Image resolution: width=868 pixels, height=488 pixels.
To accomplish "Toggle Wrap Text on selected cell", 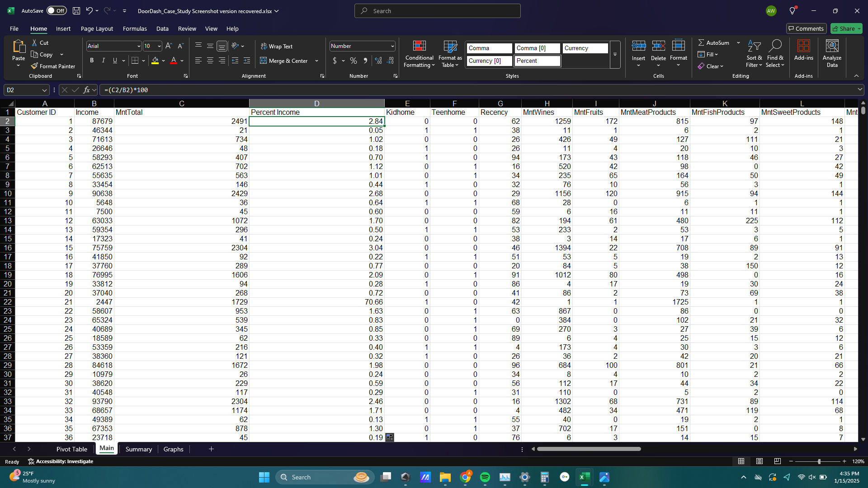I will (x=276, y=46).
